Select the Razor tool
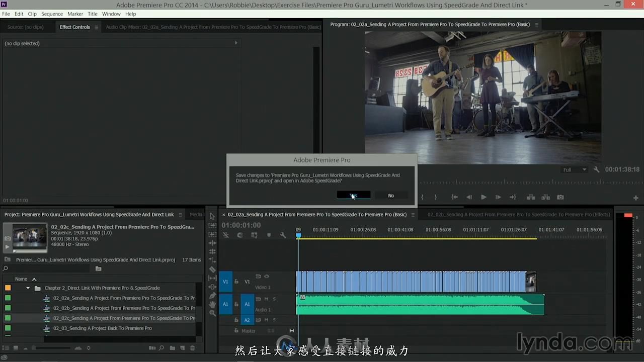The width and height of the screenshot is (644, 362). point(212,269)
